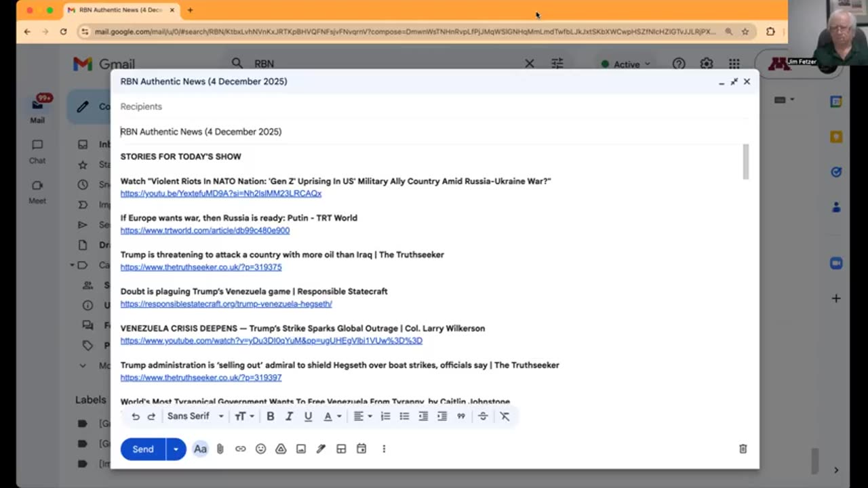
Task: Select the RBN Authentic News browser tab
Action: (x=121, y=10)
